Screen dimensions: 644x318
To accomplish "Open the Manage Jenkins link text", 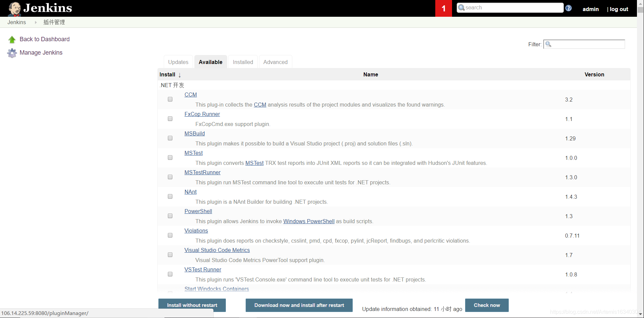I will 41,53.
